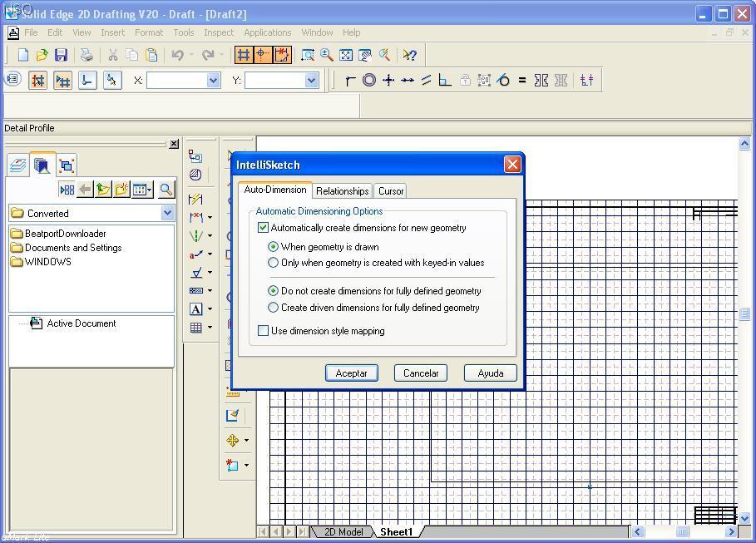Viewport: 756px width, 543px height.
Task: Click the Fit view icon
Action: coord(346,55)
